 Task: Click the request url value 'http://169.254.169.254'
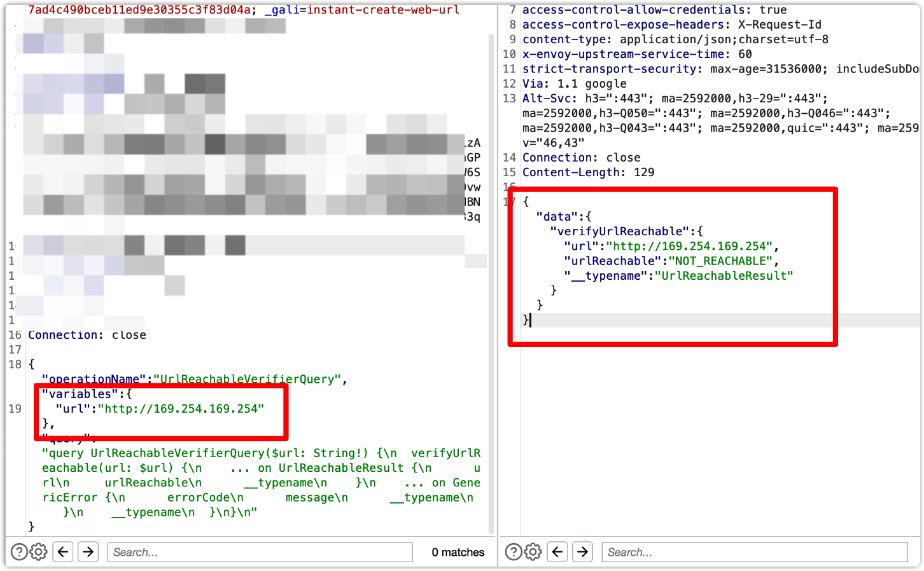pyautogui.click(x=181, y=409)
